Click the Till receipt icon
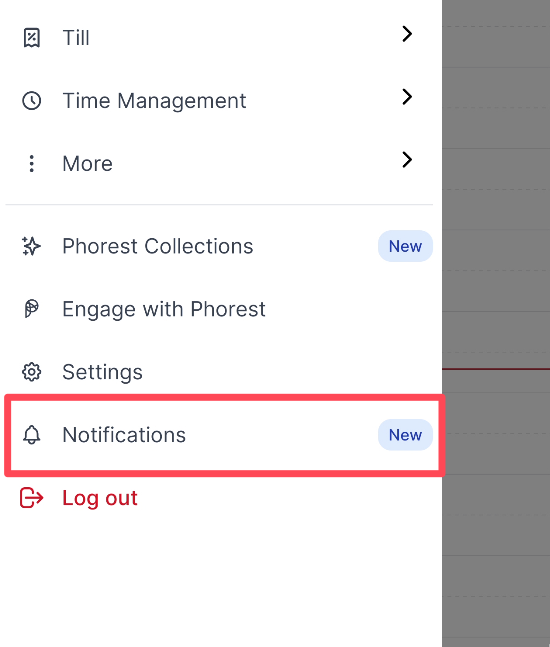The image size is (550, 647). (31, 38)
